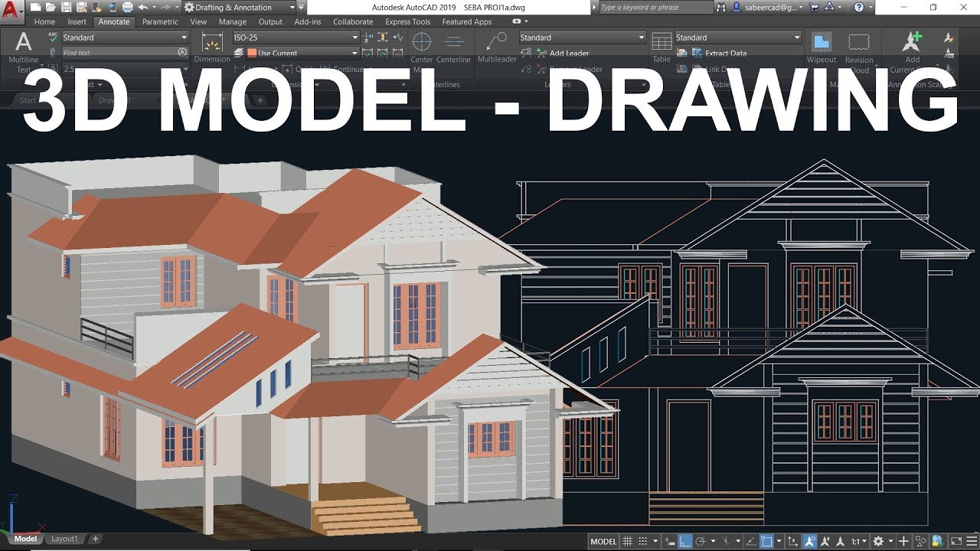Add a new layout with plus tab
The image size is (980, 551).
pyautogui.click(x=96, y=539)
